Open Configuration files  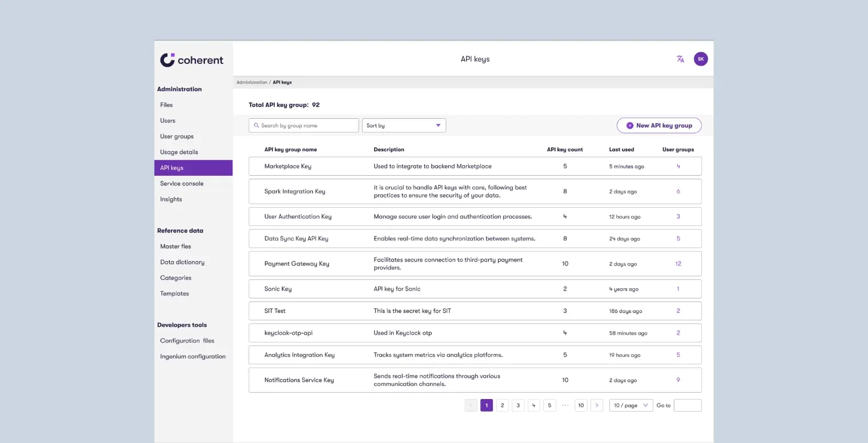187,341
